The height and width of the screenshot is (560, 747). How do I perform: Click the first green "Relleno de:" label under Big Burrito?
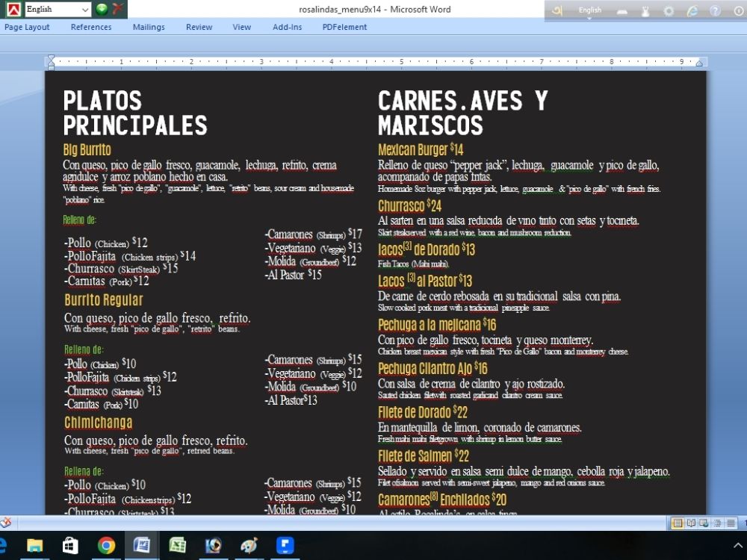point(80,220)
